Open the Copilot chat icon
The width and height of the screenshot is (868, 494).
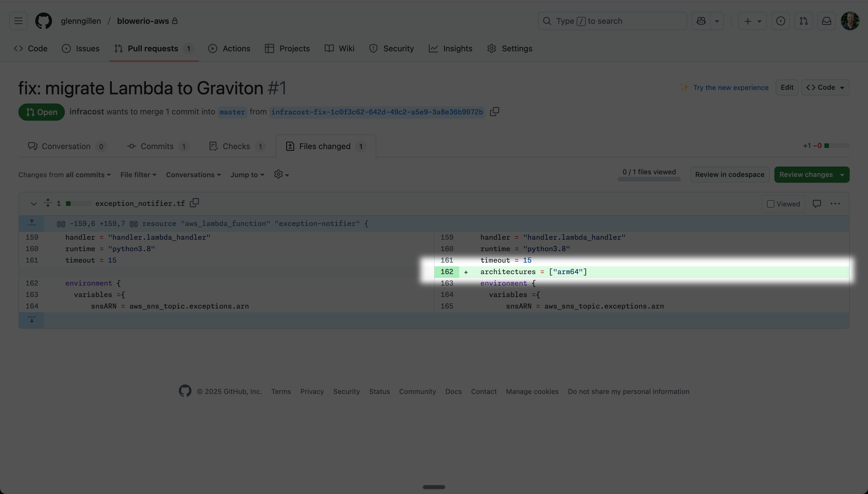click(x=701, y=21)
